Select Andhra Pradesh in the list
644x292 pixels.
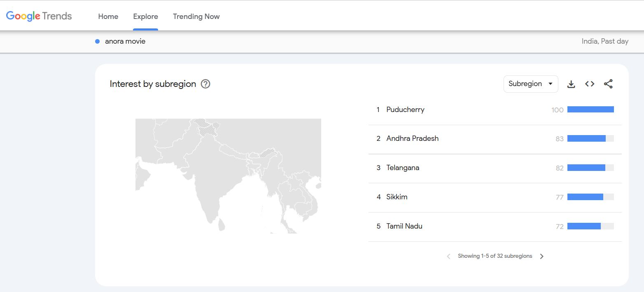pos(412,139)
